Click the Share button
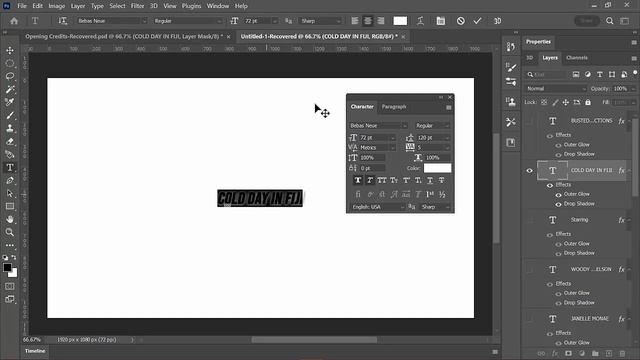640x360 pixels. coord(587,21)
